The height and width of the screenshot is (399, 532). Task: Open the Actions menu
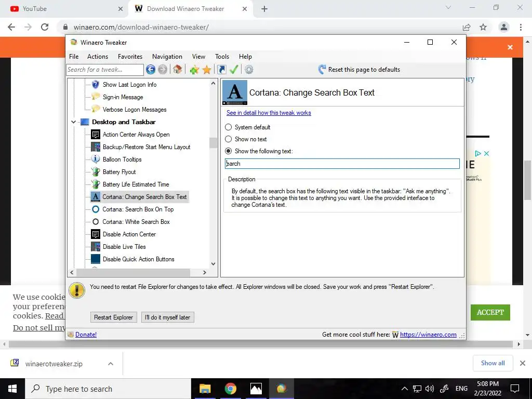tap(98, 57)
